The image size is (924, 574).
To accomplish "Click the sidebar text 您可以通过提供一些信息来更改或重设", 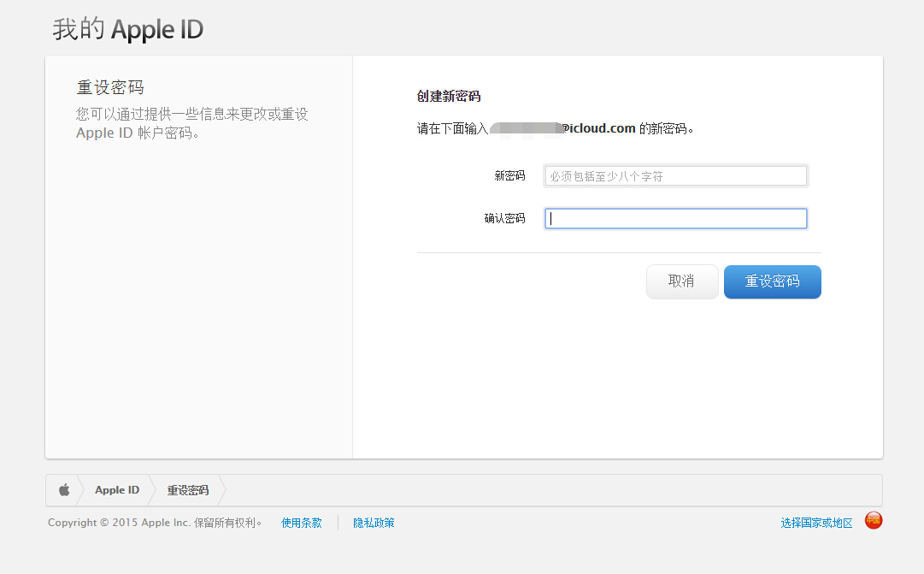I will 192,114.
